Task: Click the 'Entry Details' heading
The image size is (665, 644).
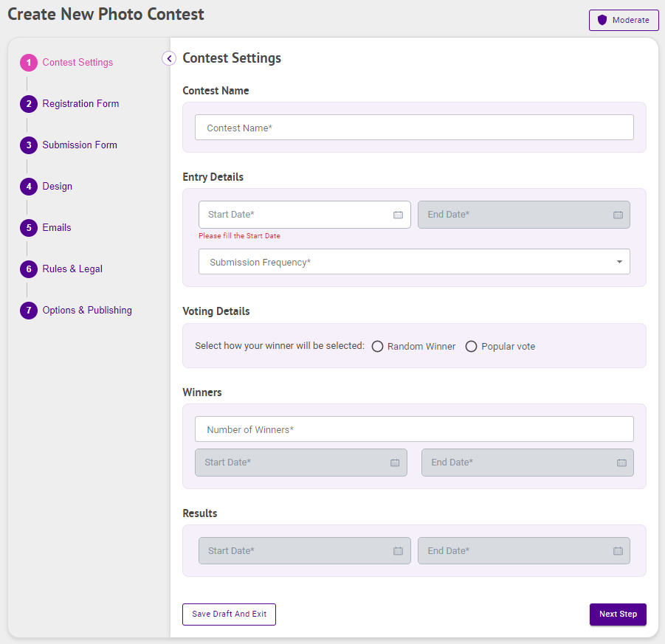Action: [213, 177]
